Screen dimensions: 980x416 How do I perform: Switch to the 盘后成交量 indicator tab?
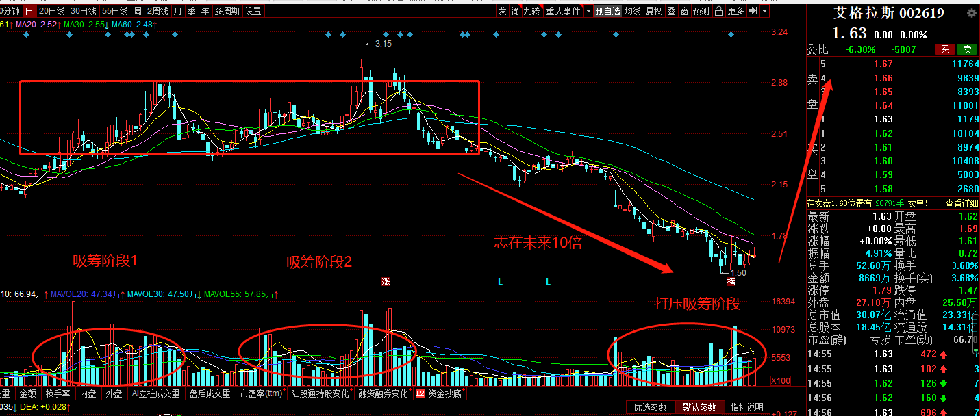(x=210, y=393)
